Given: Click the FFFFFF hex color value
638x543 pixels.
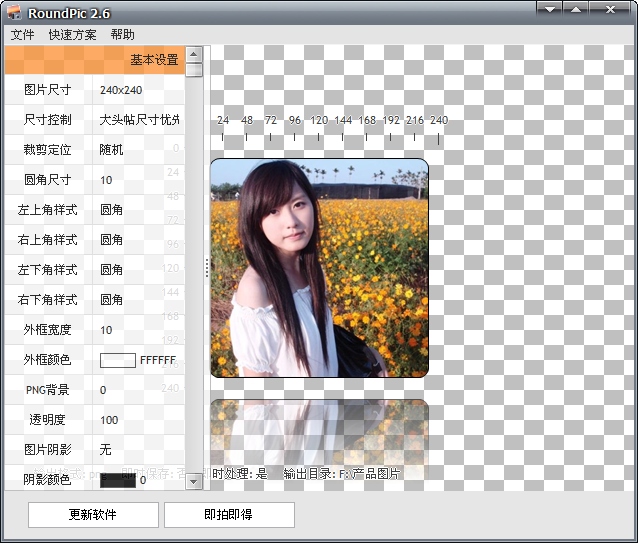Looking at the screenshot, I should (158, 360).
